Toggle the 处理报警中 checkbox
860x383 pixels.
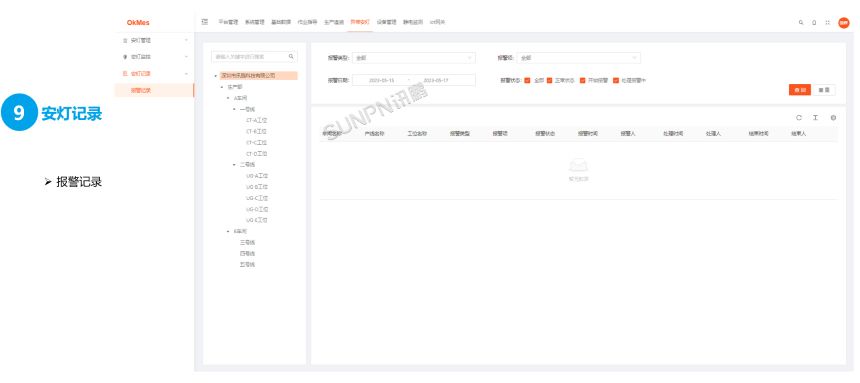[616, 80]
